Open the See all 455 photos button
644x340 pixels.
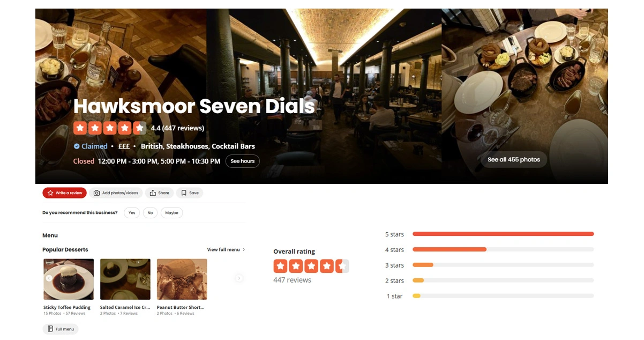(513, 159)
